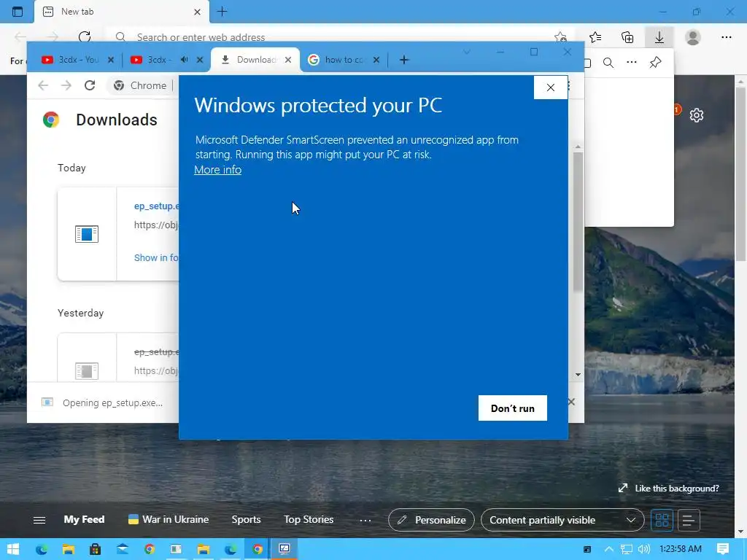The height and width of the screenshot is (560, 747).
Task: Click the Don't run button
Action: [513, 408]
